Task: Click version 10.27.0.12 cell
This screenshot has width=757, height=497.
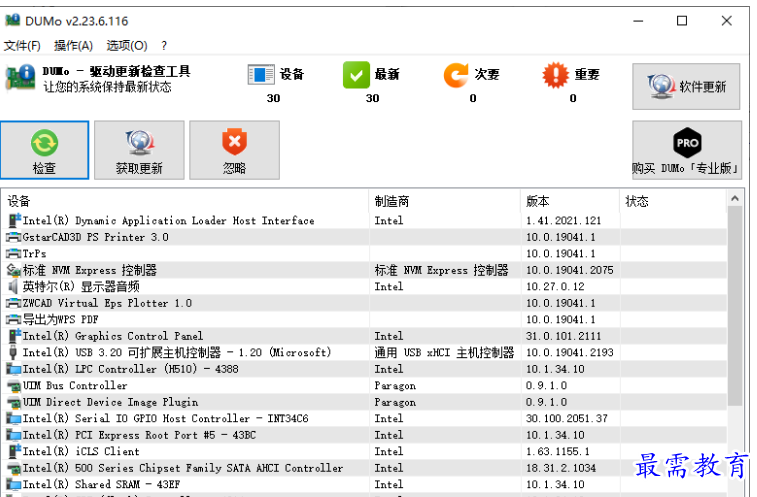Action: pos(555,286)
